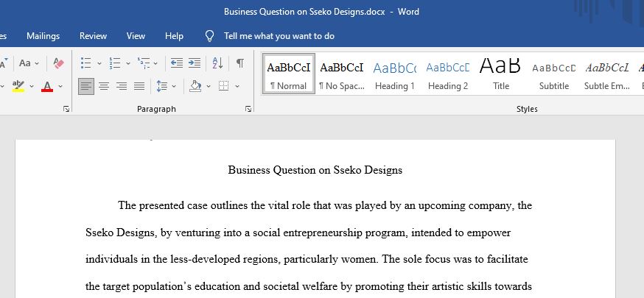Apply the Heading 1 style
This screenshot has width=644, height=298.
pyautogui.click(x=395, y=74)
